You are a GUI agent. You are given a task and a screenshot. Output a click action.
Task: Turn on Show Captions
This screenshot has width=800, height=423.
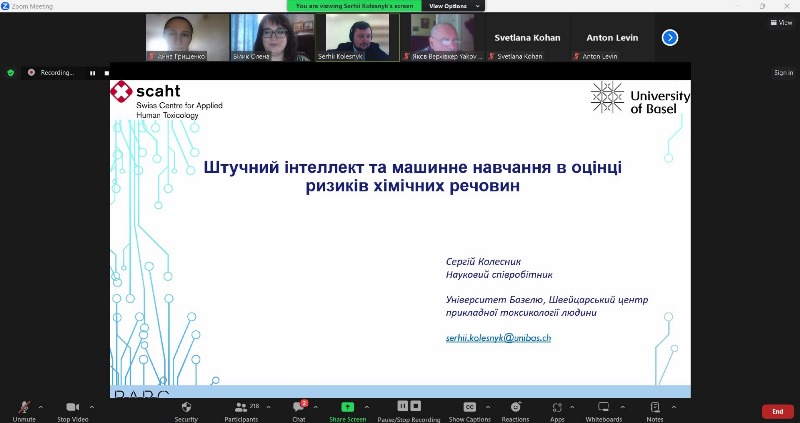[x=469, y=410]
